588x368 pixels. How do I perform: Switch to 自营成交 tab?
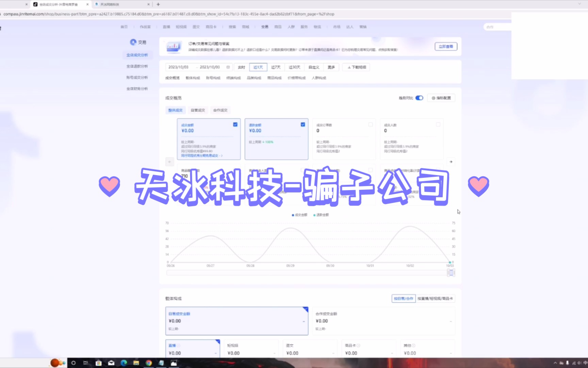pos(198,110)
